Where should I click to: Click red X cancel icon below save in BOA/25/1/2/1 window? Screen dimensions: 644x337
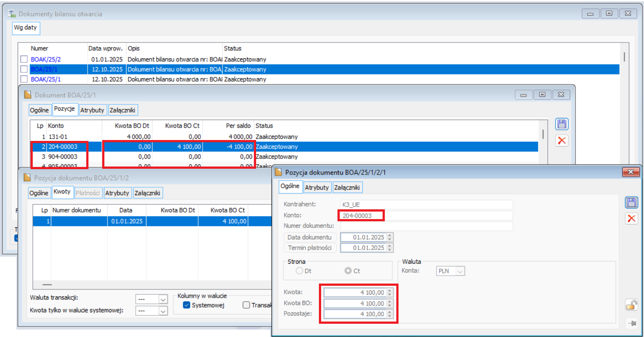pyautogui.click(x=631, y=218)
